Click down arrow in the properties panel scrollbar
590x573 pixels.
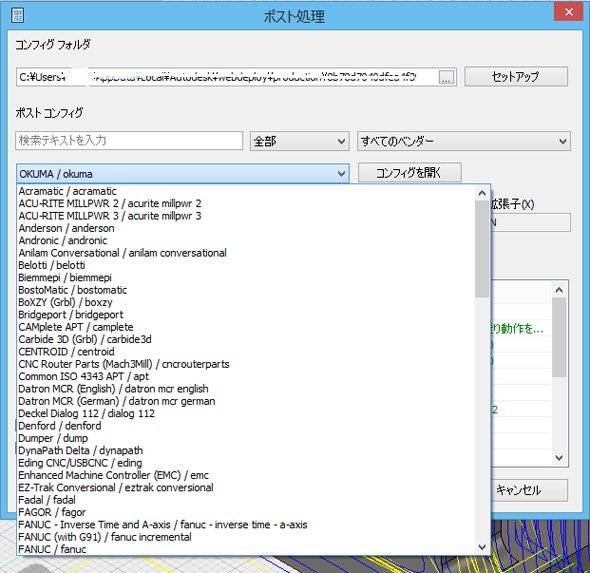pos(559,457)
